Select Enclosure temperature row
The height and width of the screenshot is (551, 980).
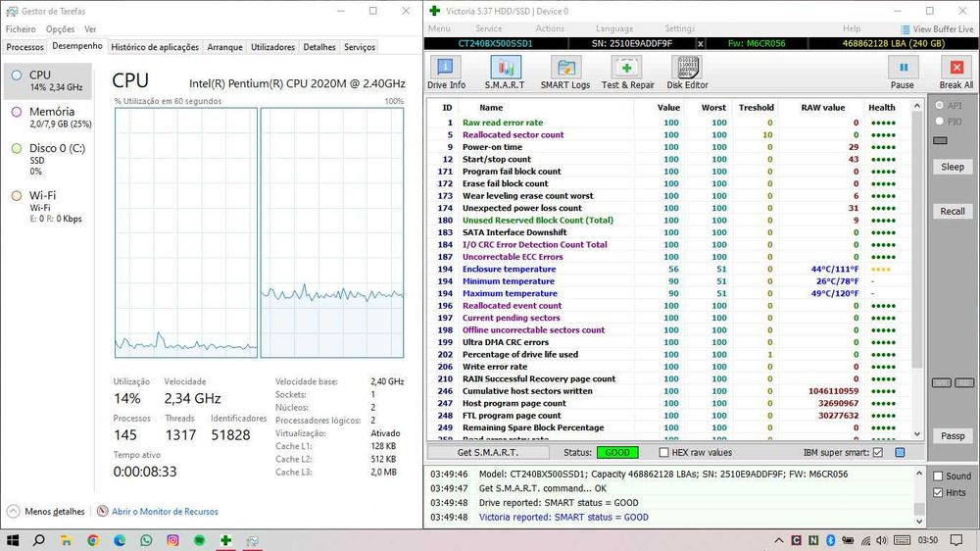point(670,269)
